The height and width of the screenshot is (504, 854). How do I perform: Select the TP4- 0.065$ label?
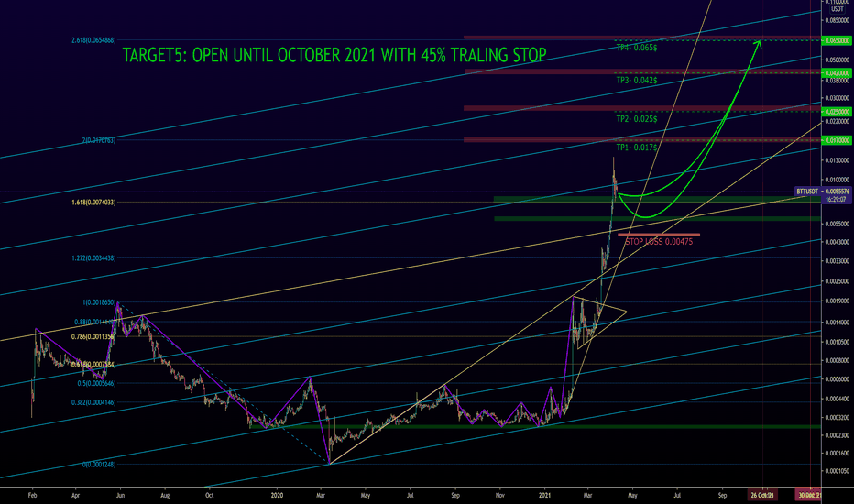[637, 48]
